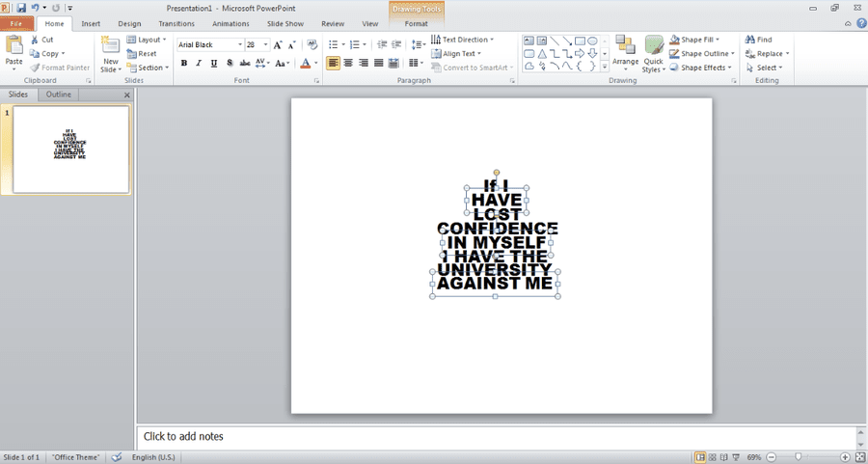This screenshot has width=868, height=464.
Task: Expand the font size dropdown
Action: coord(266,44)
